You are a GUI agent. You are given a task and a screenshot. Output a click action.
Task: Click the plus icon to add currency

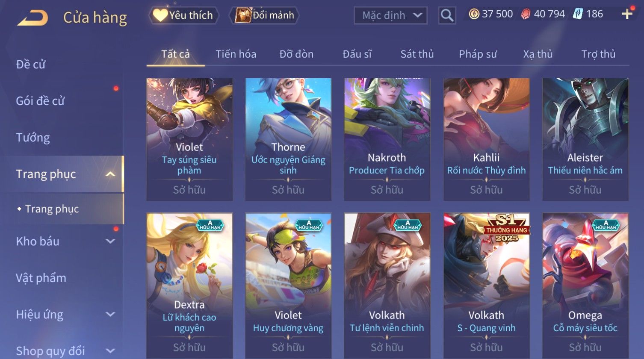627,14
